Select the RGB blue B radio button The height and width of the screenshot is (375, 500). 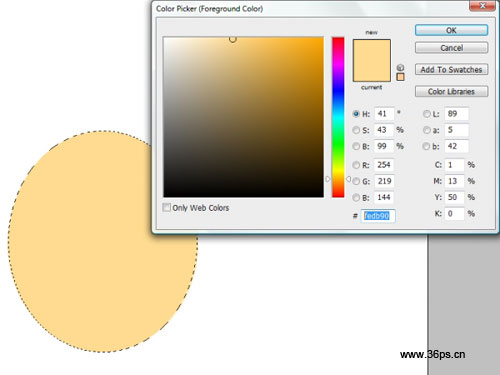point(356,198)
